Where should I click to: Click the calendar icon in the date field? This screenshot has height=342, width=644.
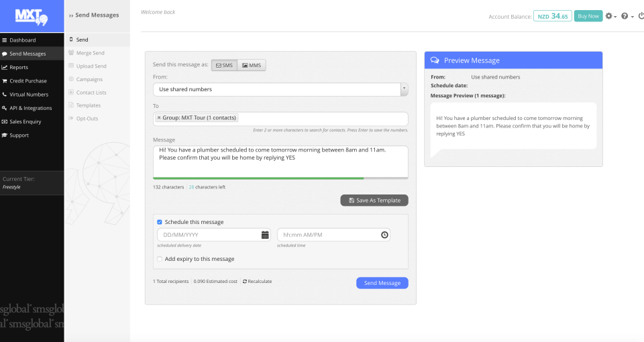coord(265,235)
